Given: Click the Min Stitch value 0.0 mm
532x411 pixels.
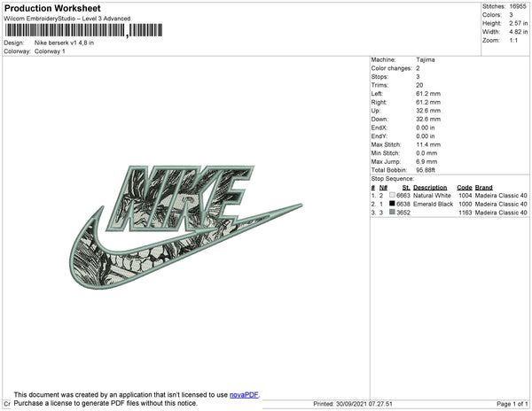Looking at the screenshot, I should tap(426, 153).
